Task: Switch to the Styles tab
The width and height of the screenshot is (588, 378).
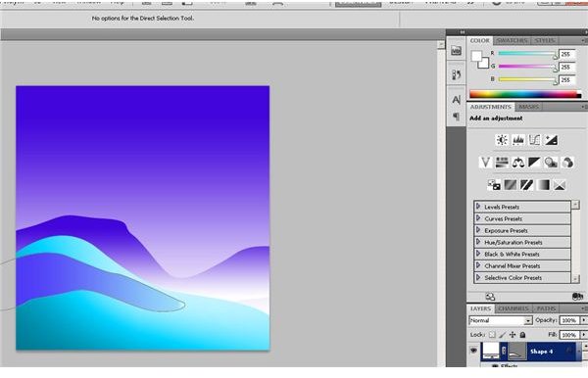Action: pyautogui.click(x=544, y=40)
